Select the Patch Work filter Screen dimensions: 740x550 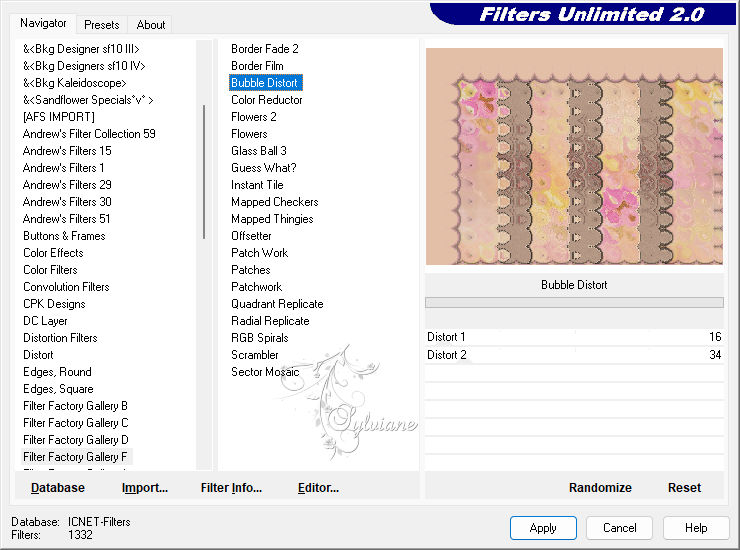(x=260, y=253)
